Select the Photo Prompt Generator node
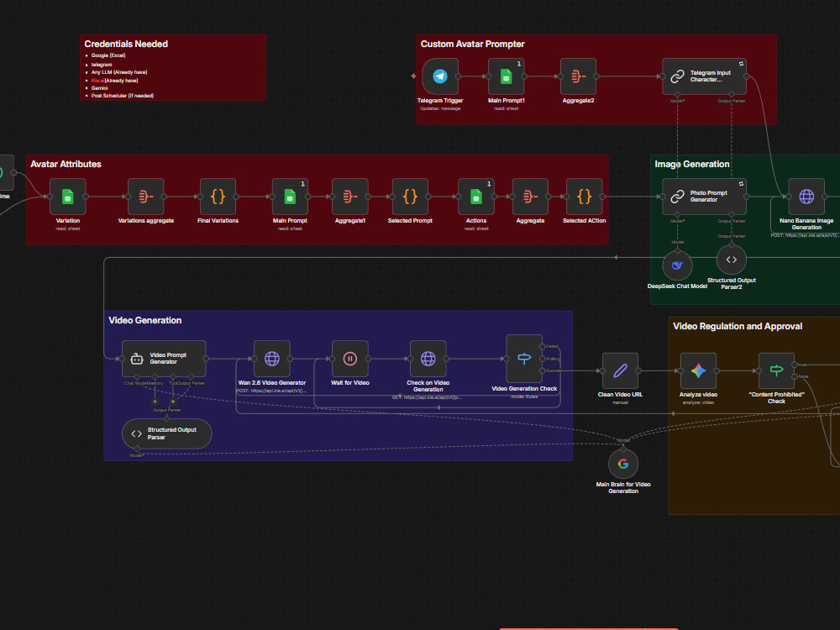 704,197
